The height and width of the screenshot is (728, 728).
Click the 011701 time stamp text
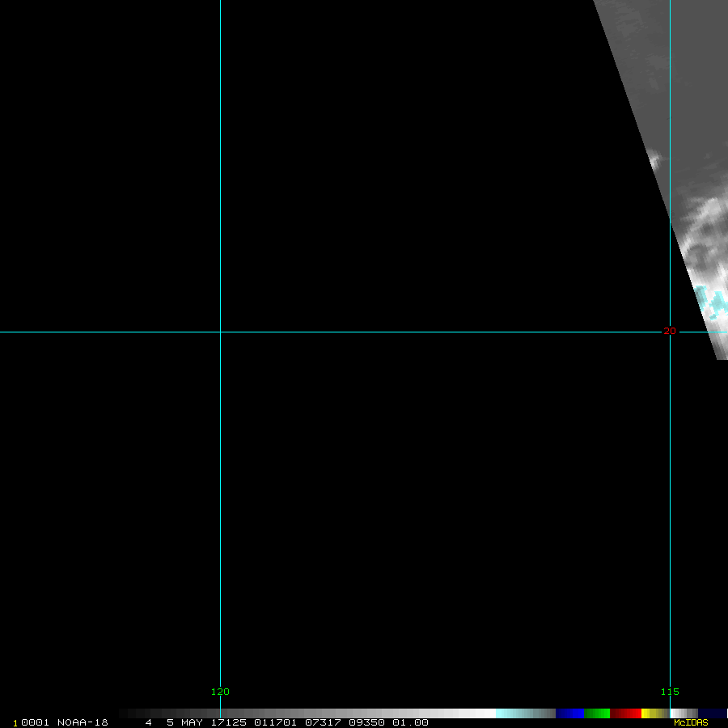coord(273,722)
